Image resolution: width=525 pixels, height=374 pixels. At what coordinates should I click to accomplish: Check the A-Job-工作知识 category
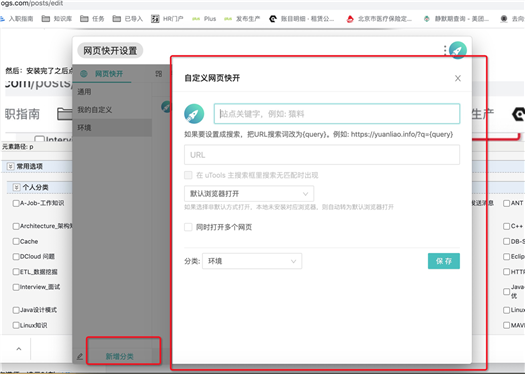coord(16,203)
